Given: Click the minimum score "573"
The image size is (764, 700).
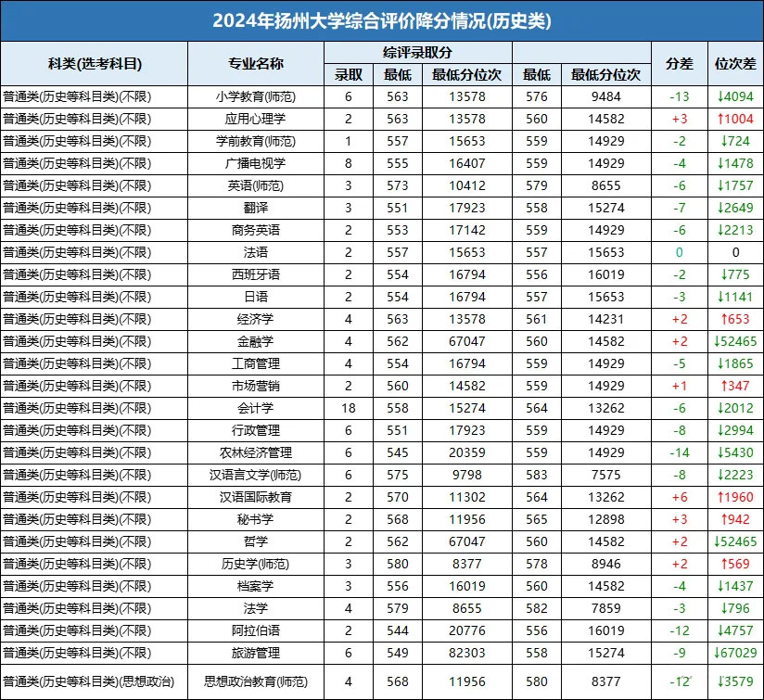Looking at the screenshot, I should [x=398, y=185].
